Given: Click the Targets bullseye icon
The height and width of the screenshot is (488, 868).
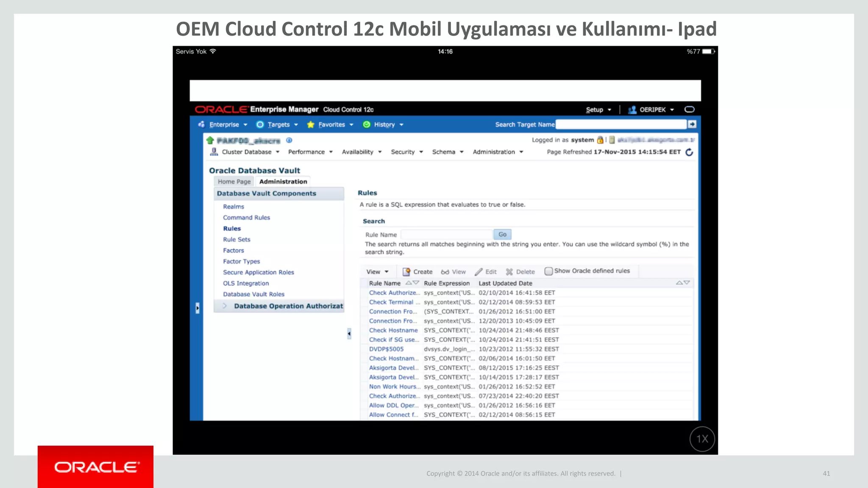Looking at the screenshot, I should [x=260, y=125].
